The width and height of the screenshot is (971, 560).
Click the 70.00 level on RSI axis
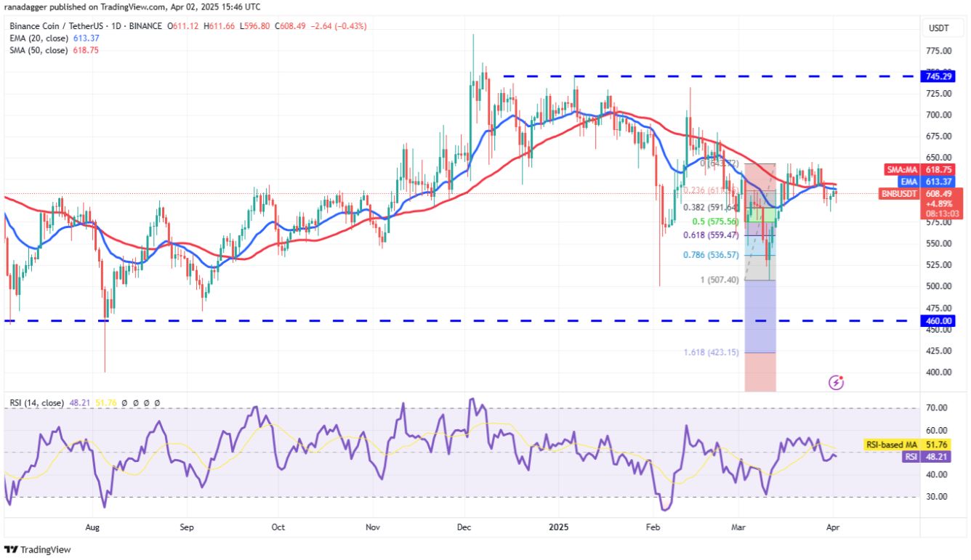pos(937,408)
